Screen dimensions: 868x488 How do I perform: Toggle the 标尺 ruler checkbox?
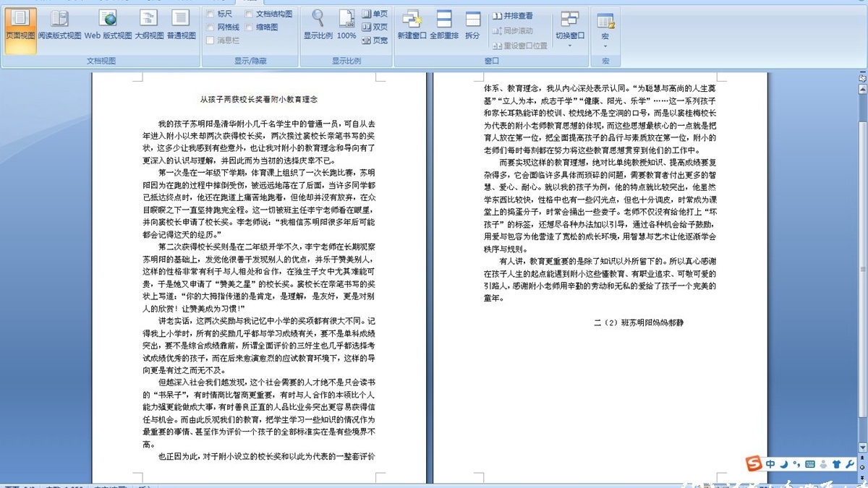coord(210,14)
